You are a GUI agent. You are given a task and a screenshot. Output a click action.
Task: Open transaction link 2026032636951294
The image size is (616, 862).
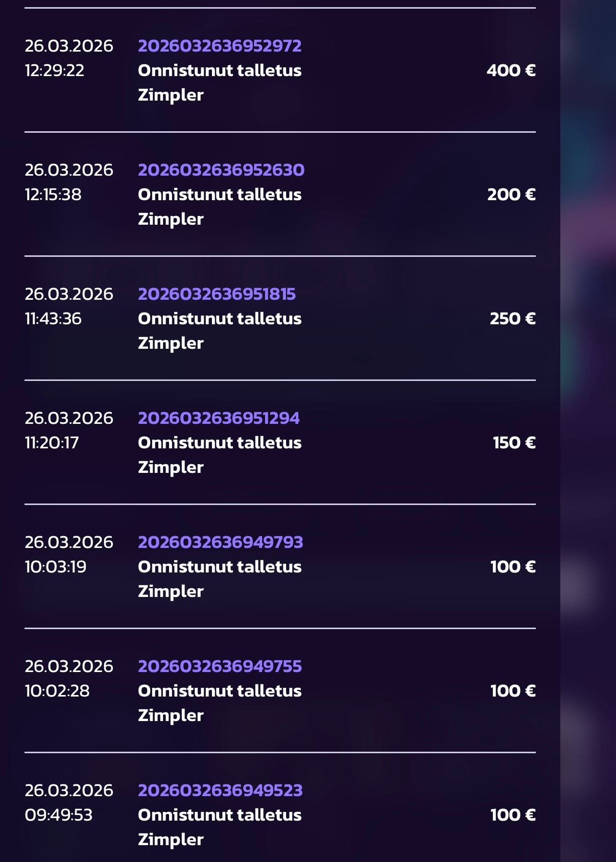(x=219, y=418)
